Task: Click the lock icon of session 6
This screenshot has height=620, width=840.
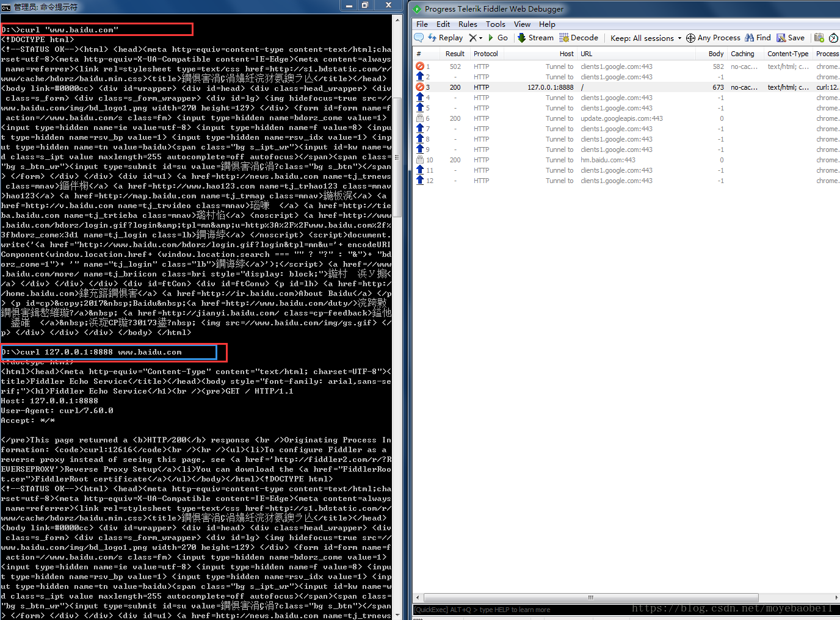Action: point(420,118)
